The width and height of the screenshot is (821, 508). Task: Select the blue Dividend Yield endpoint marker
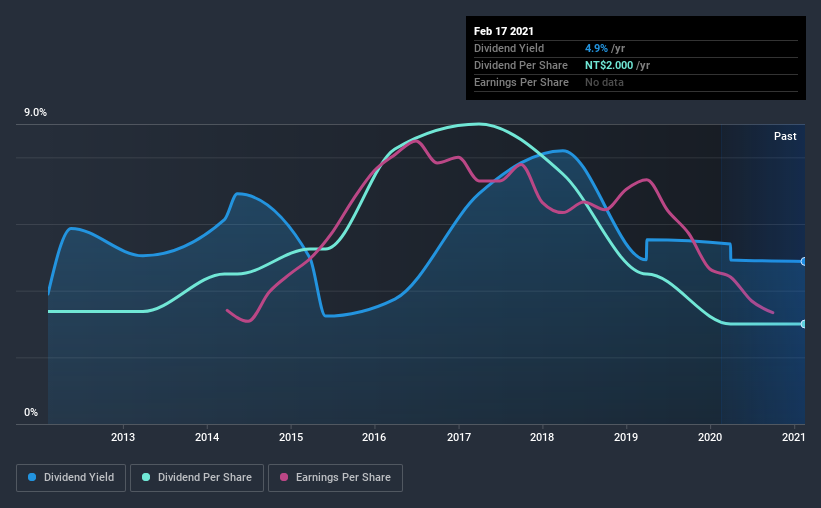click(x=803, y=261)
